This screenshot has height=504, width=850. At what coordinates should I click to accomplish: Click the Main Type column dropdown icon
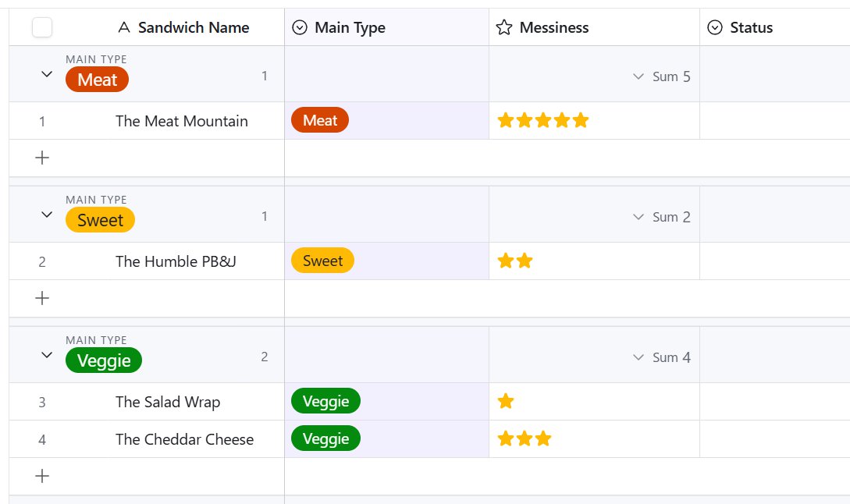pos(300,27)
